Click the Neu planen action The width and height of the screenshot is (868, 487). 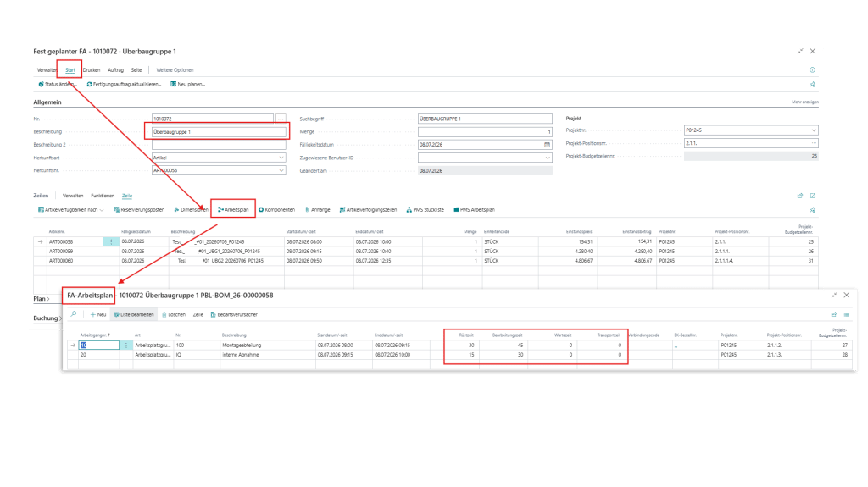[187, 84]
